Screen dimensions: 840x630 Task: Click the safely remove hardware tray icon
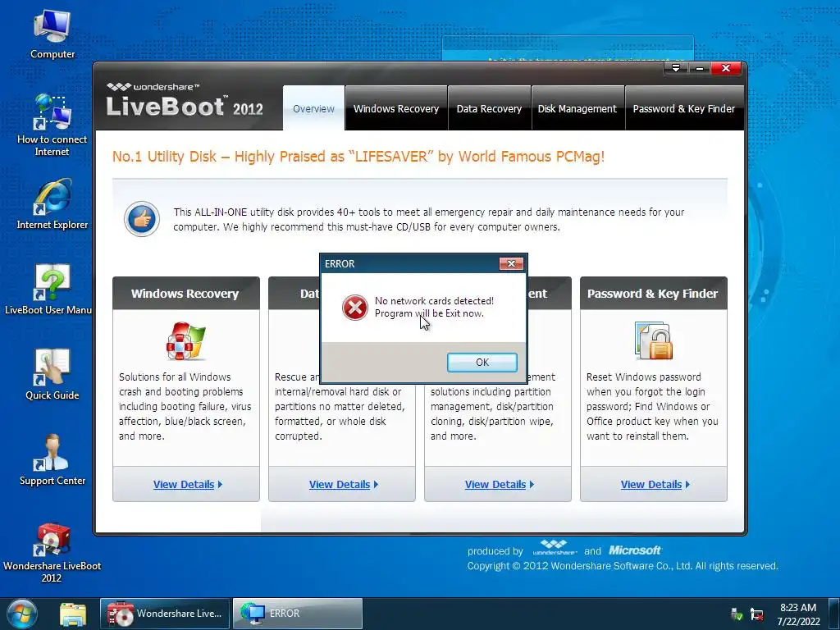click(x=737, y=614)
